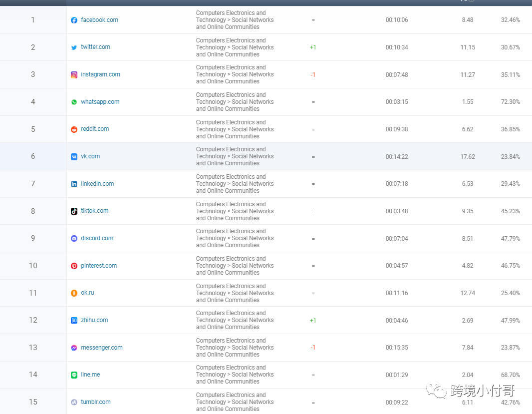Click rank number 6 cell
Viewport: 532px width, 414px height.
tap(33, 156)
